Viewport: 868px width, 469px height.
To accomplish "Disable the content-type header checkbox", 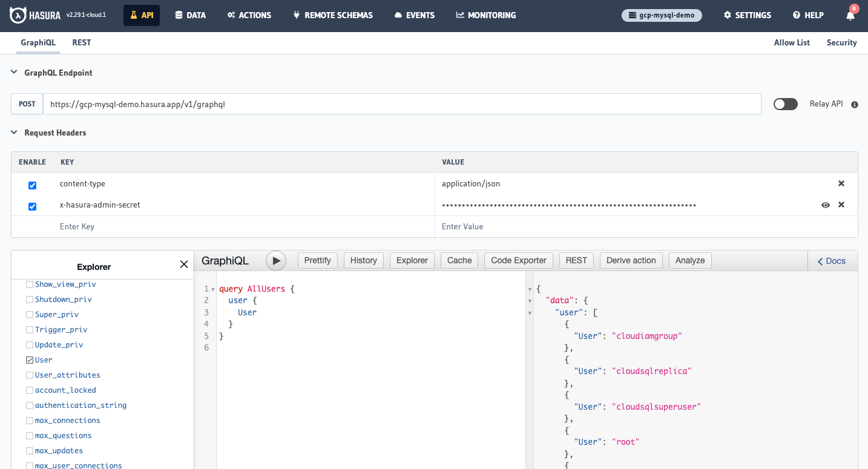I will tap(33, 185).
